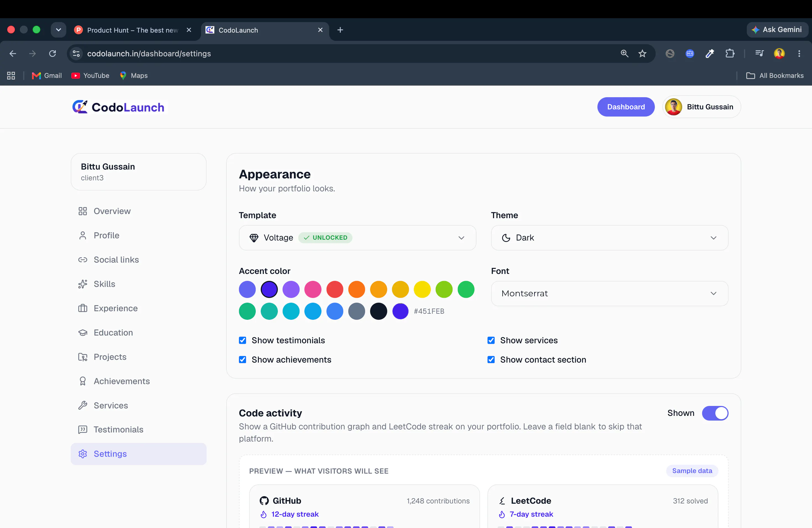Open site information icon beside the URL
812x528 pixels.
pyautogui.click(x=77, y=54)
